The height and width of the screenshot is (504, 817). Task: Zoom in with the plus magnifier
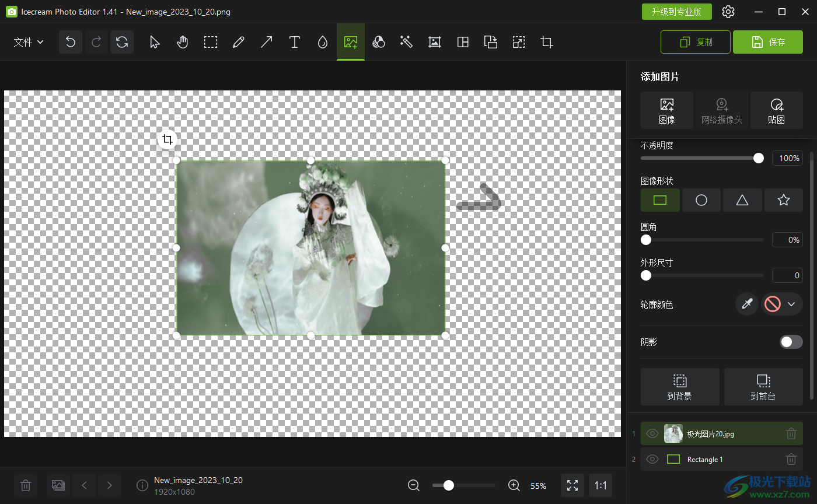[514, 485]
